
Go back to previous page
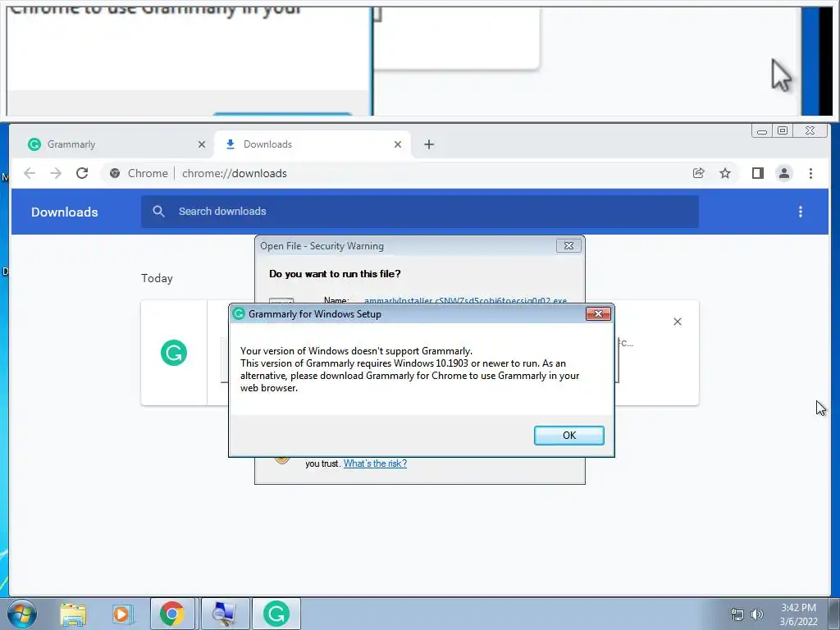coord(30,173)
